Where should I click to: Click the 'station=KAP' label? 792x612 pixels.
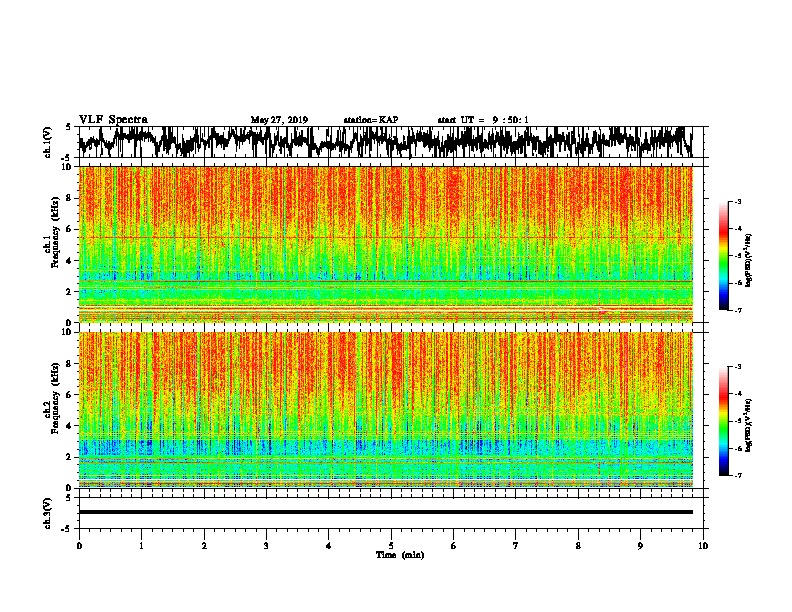point(371,120)
